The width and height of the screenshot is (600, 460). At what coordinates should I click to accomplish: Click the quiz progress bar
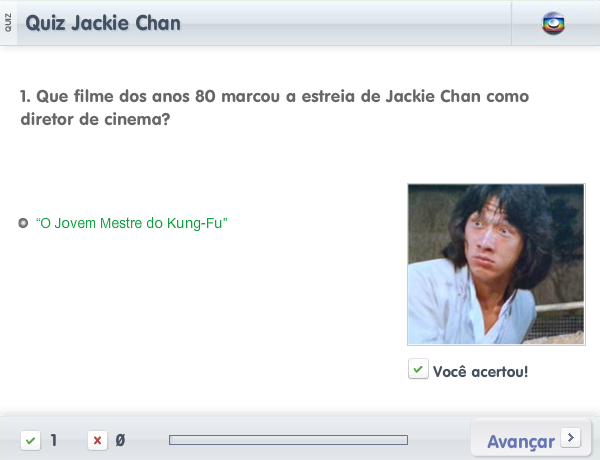click(289, 440)
